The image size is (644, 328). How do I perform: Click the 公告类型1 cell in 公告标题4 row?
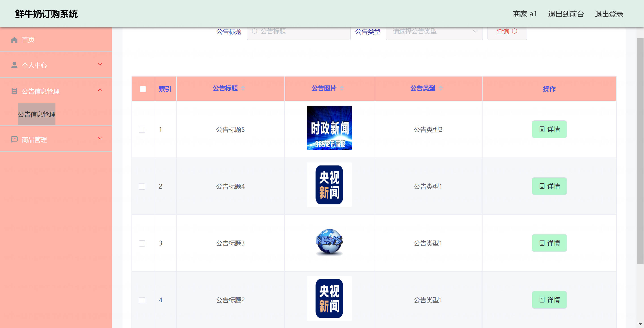428,186
